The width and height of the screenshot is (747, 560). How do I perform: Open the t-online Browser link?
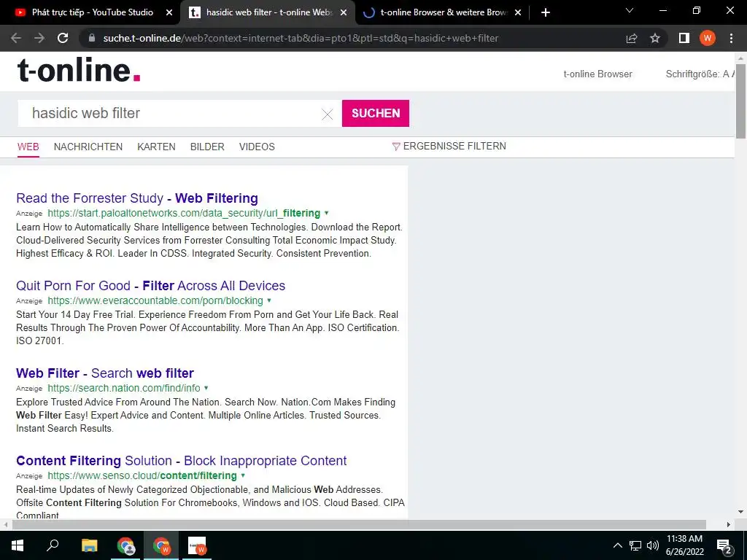click(x=597, y=74)
